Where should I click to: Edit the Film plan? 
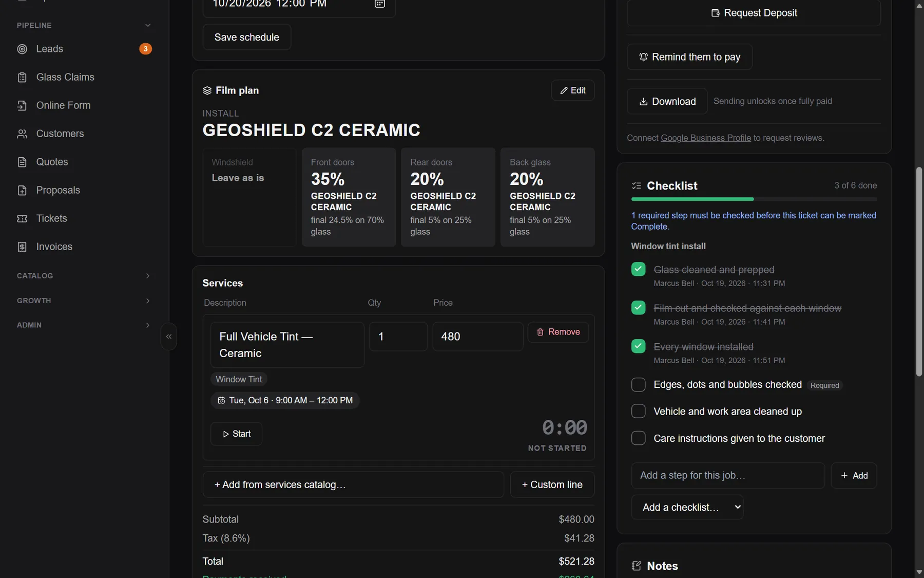pyautogui.click(x=573, y=90)
